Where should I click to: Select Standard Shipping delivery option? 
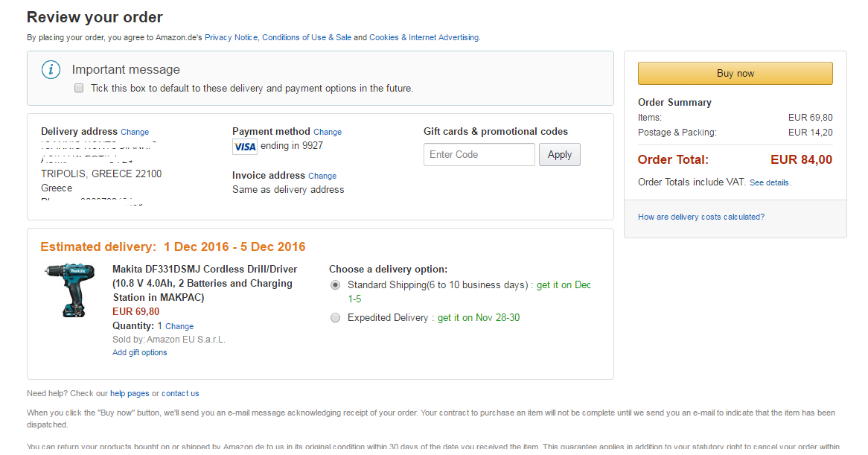click(335, 285)
